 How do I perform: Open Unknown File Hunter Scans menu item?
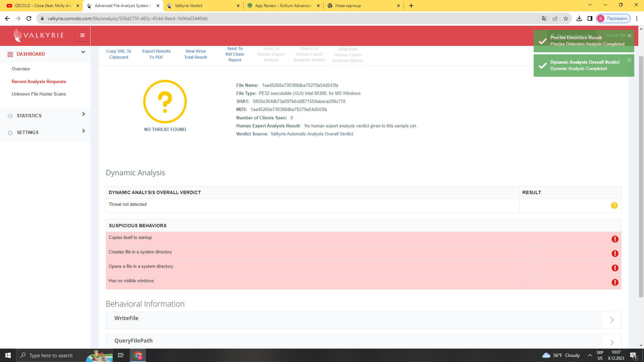pos(39,94)
